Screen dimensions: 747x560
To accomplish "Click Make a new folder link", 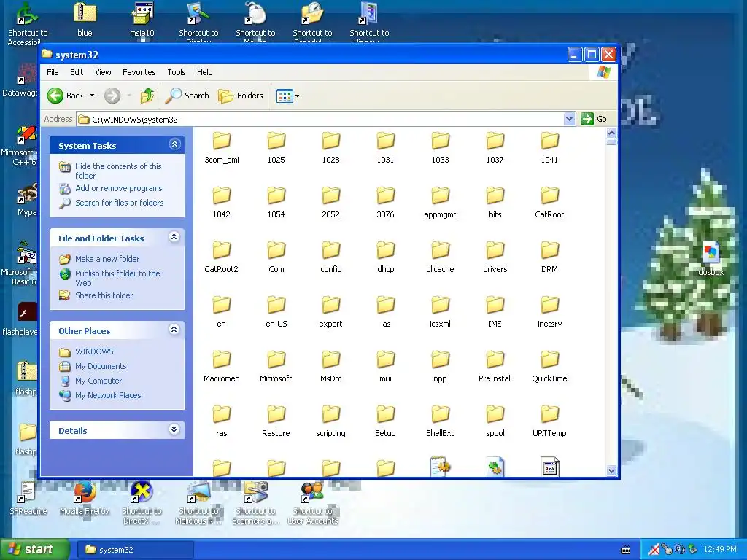I will tap(107, 259).
